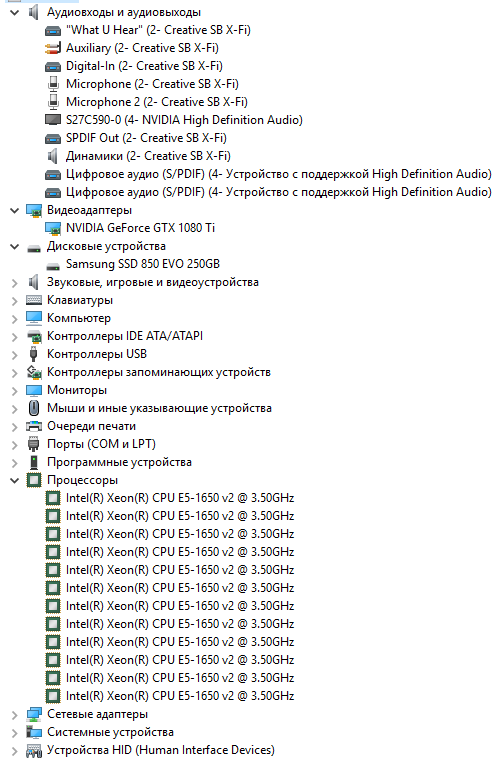The image size is (496, 769).
Task: Select the Контроллеры IDE ATA/ATAPI icon
Action: [x=33, y=336]
